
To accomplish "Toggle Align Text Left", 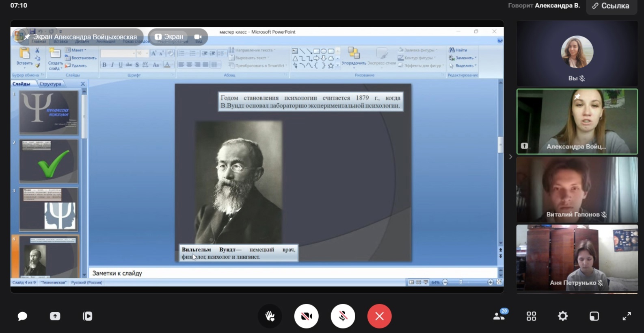I will click(x=181, y=65).
